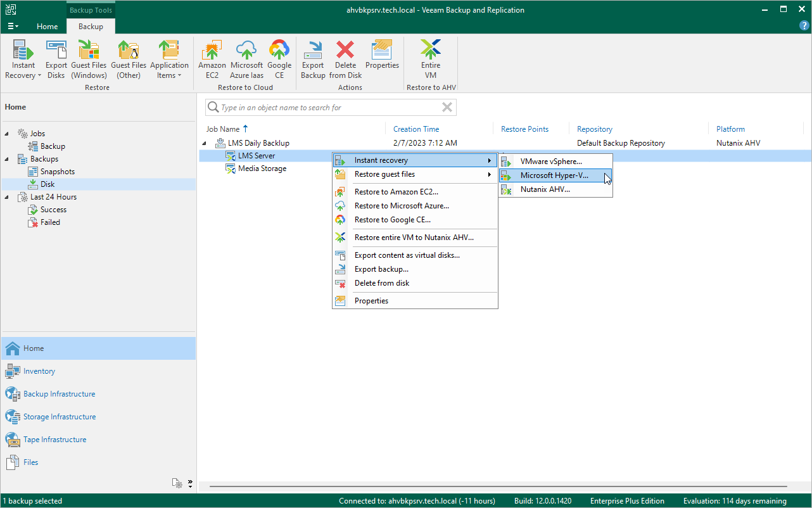812x508 pixels.
Task: Choose Delete from disk in context menu
Action: point(415,283)
